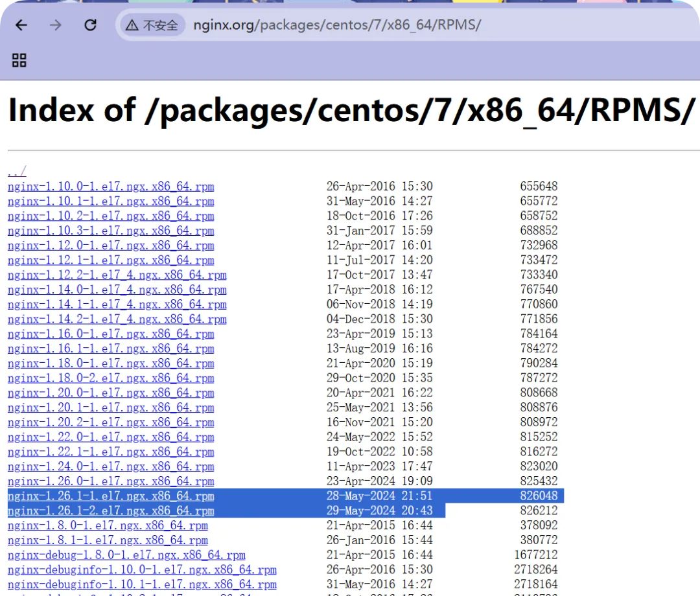Click the highlighted file size 826048
The width and height of the screenshot is (700, 596).
point(539,495)
